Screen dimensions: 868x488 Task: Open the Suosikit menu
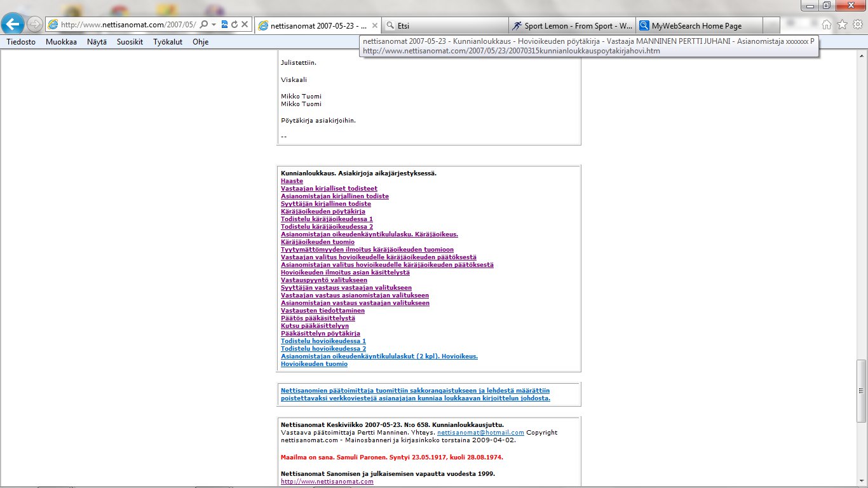(130, 42)
